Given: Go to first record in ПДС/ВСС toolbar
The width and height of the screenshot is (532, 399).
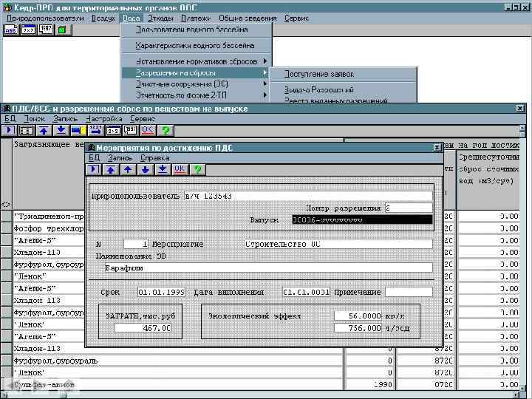Looking at the screenshot, I should [44, 130].
